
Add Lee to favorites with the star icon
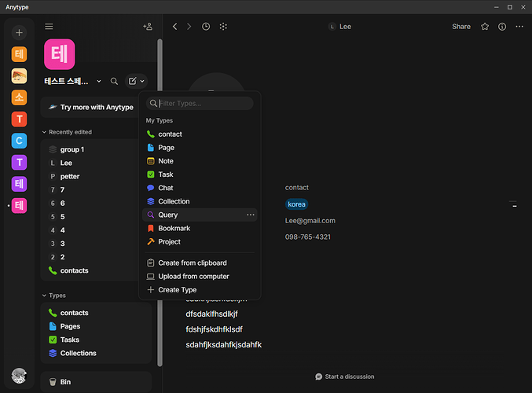(x=485, y=27)
